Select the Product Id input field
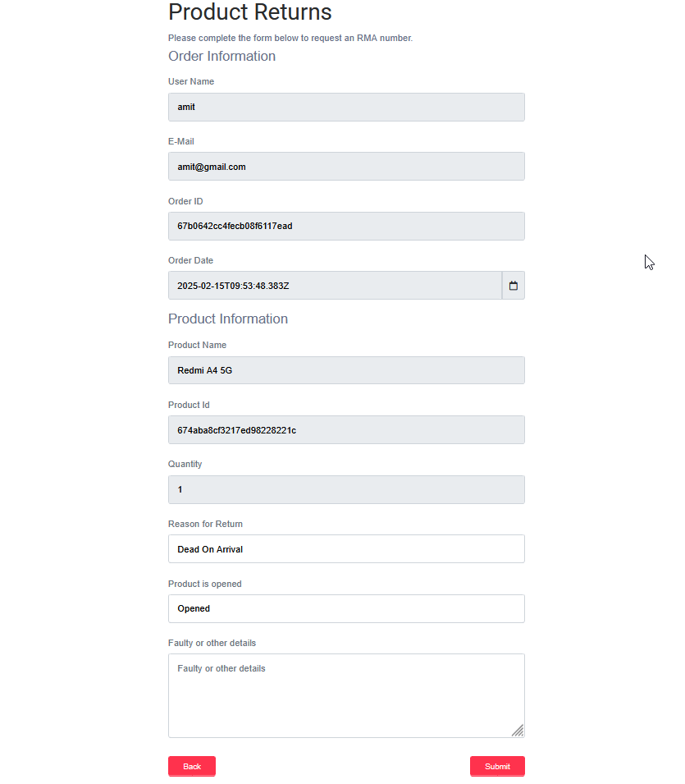 point(346,430)
